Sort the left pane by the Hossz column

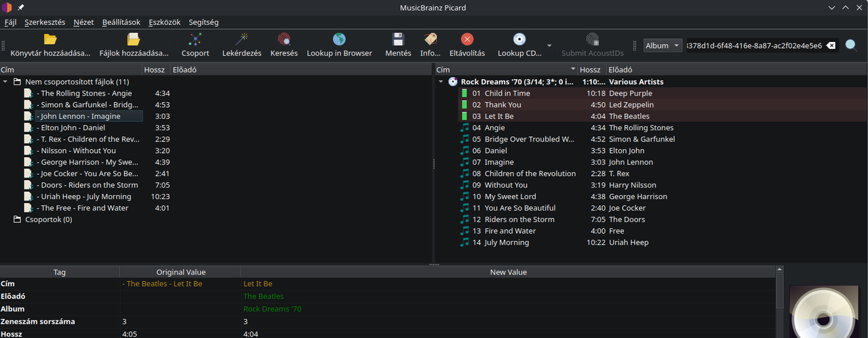click(x=156, y=69)
